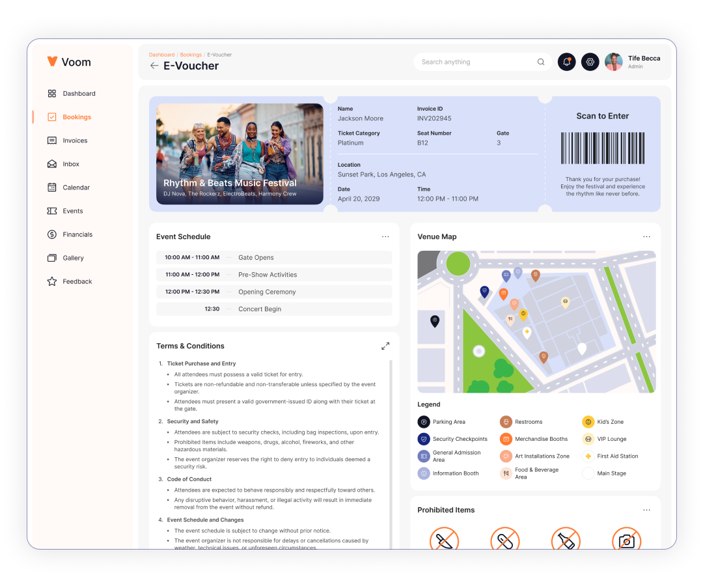Open the Event Schedule options menu

tap(385, 236)
